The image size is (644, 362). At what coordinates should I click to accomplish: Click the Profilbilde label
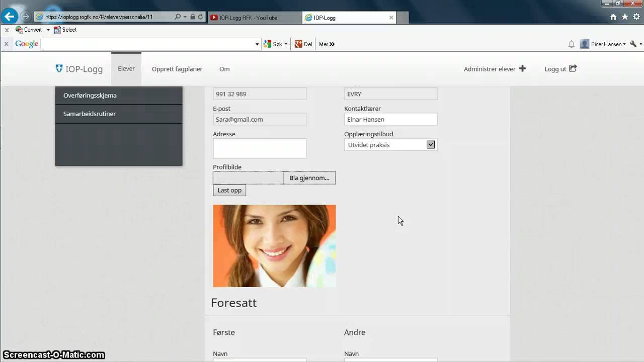[227, 167]
